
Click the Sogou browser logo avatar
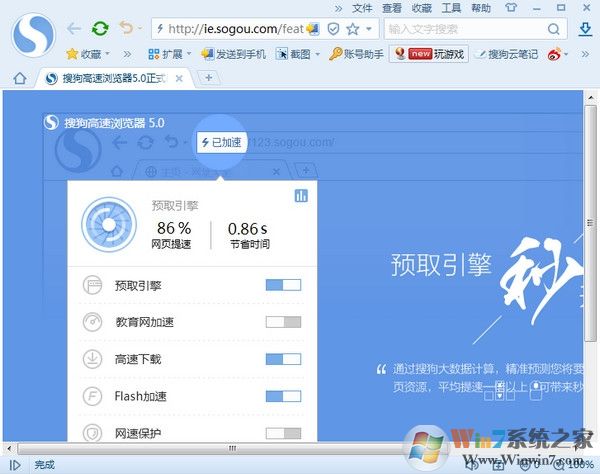pos(33,35)
